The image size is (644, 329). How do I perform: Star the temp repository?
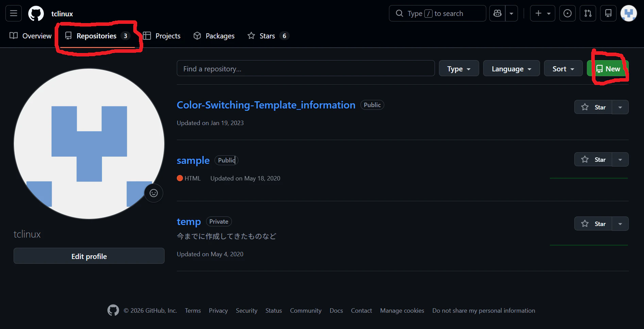[593, 224]
